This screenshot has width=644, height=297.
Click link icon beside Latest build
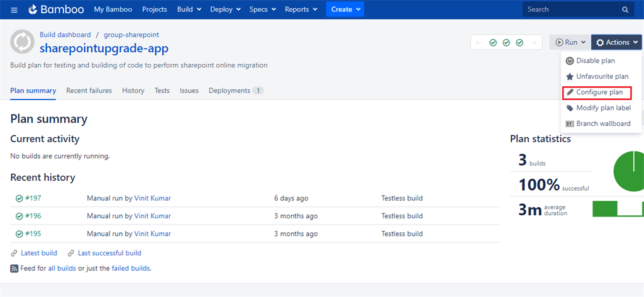pyautogui.click(x=14, y=253)
